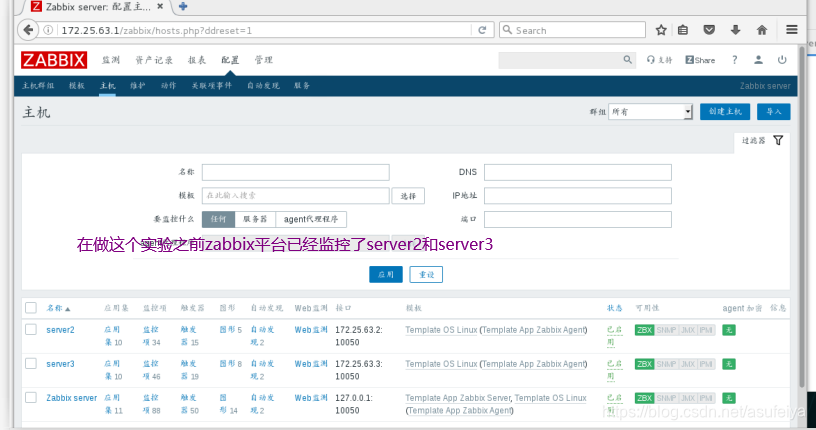Sort hosts by the 名称 column header
The image size is (816, 430).
point(58,308)
